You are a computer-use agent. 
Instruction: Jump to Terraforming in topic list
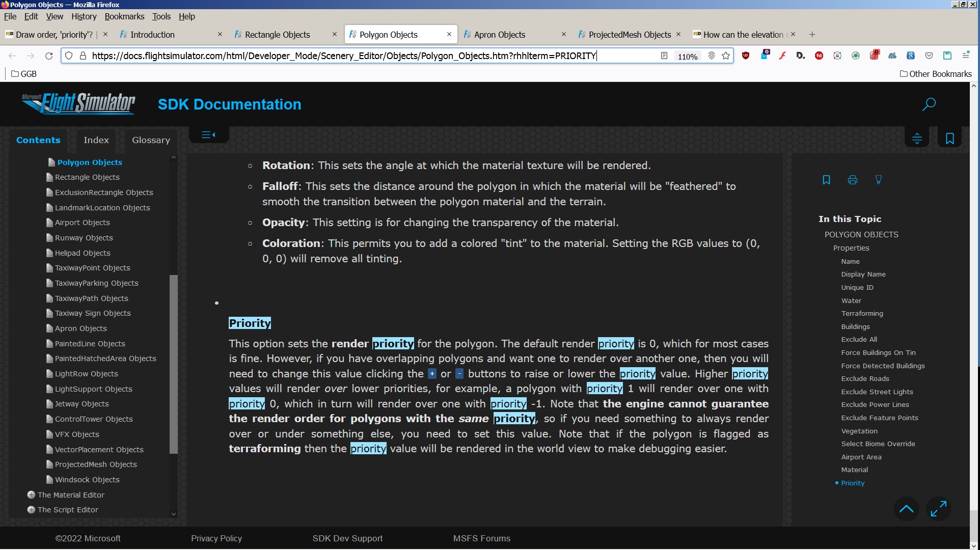click(x=862, y=313)
